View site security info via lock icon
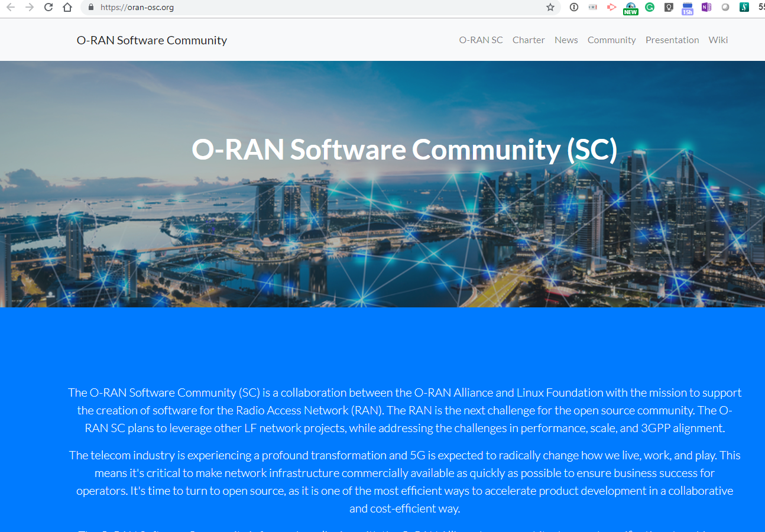 (x=90, y=8)
